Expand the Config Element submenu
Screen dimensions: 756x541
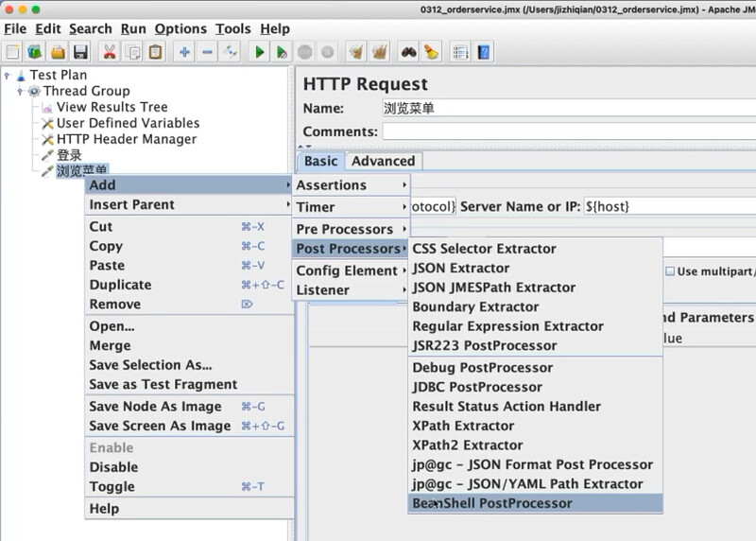351,270
